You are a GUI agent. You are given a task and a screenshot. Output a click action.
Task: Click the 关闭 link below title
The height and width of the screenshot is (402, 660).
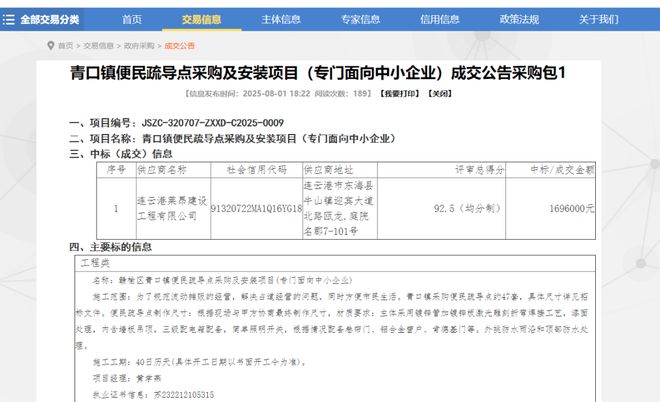[x=440, y=93]
